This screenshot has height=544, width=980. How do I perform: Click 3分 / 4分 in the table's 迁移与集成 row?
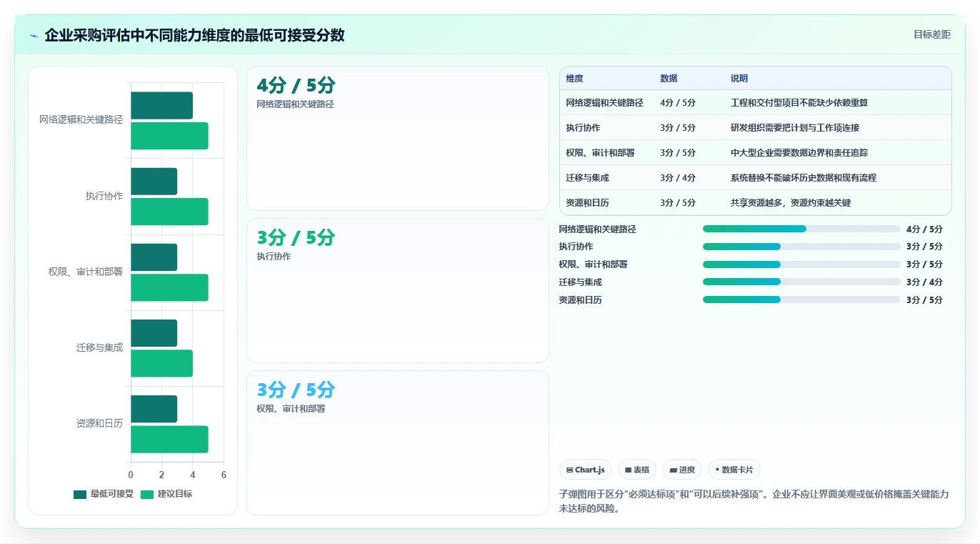click(x=678, y=178)
